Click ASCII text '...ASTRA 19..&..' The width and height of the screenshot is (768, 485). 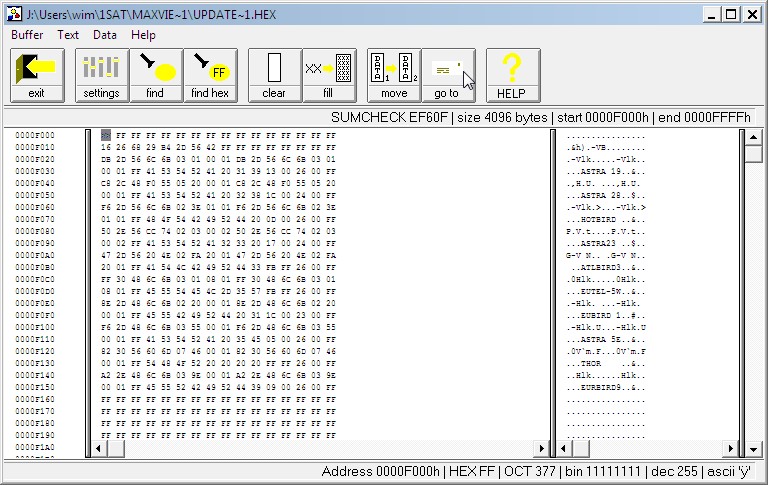coord(606,171)
